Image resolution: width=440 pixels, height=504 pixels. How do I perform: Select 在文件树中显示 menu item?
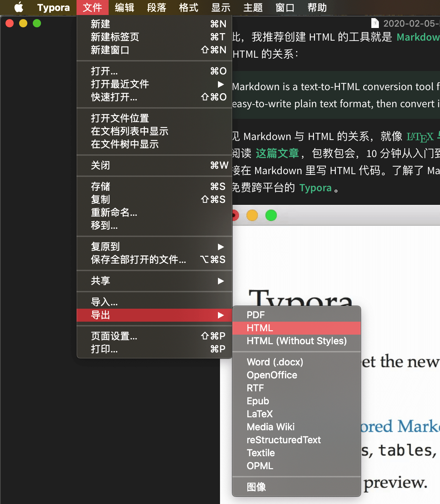[x=154, y=144]
